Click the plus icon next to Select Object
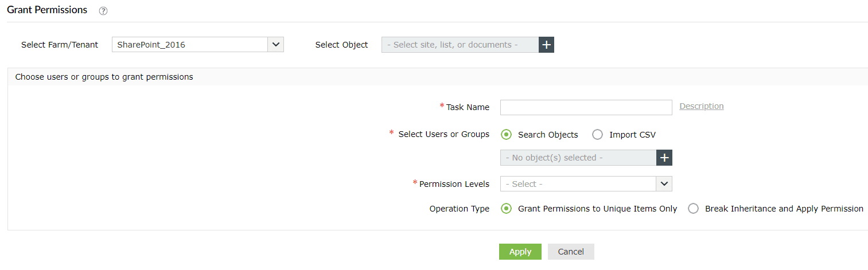Screen dimensions: 868x270 pos(546,45)
